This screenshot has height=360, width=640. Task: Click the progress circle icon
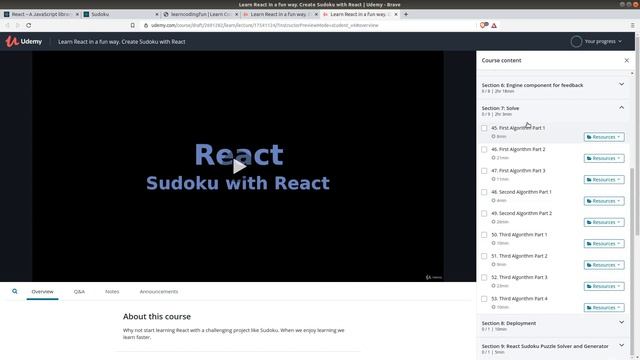pos(576,41)
